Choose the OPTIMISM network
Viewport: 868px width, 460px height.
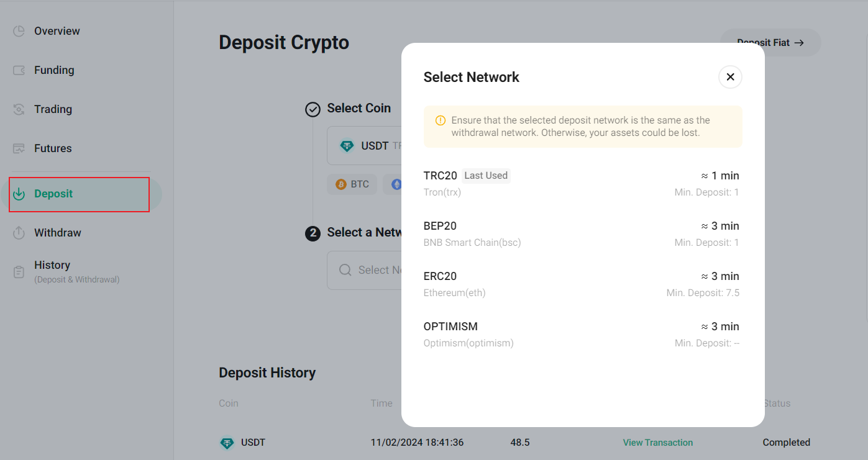[x=582, y=333]
